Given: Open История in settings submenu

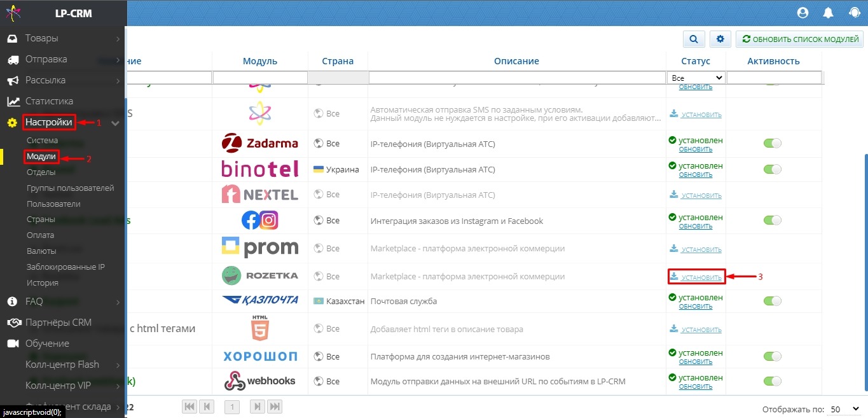Looking at the screenshot, I should pyautogui.click(x=43, y=283).
